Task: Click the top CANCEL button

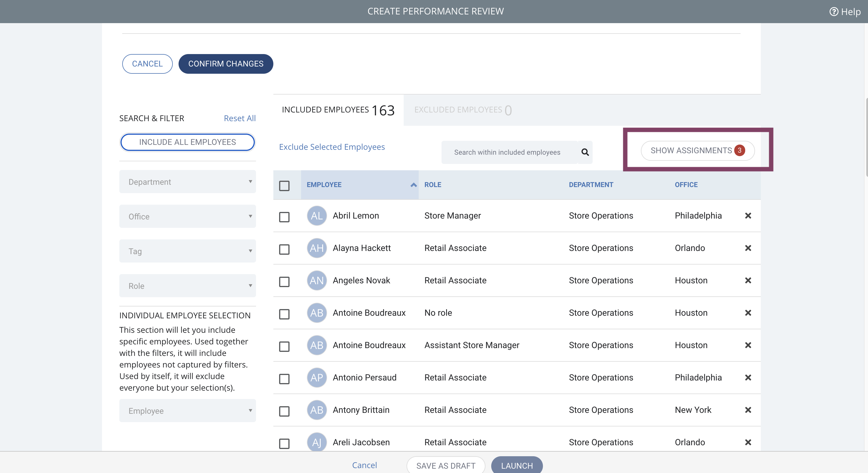Action: 147,64
